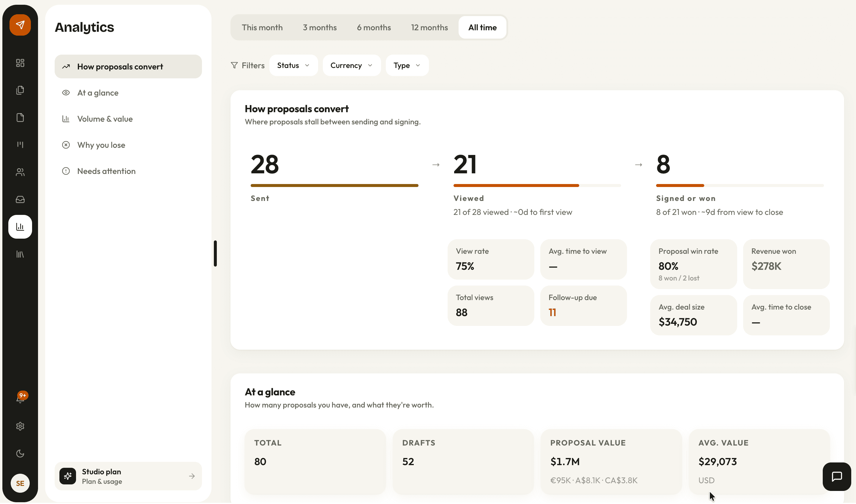Click the Filters funnel icon
This screenshot has height=504, width=856.
point(234,65)
